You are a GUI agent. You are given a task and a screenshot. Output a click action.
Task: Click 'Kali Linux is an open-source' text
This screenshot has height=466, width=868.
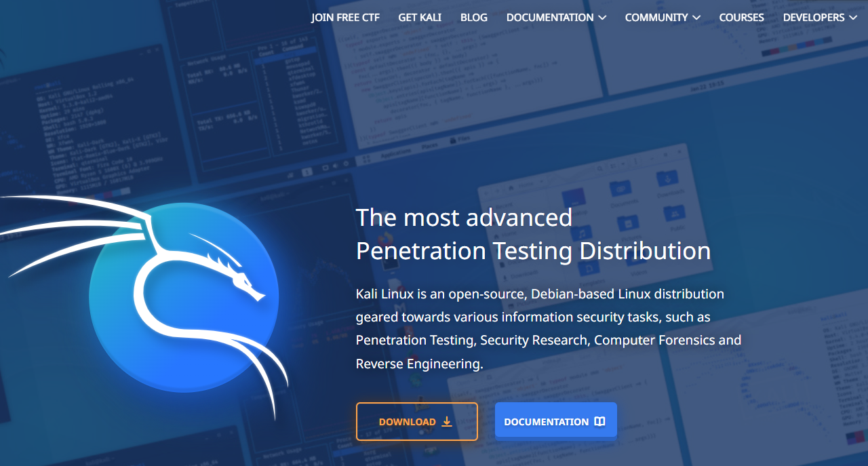[x=439, y=294]
